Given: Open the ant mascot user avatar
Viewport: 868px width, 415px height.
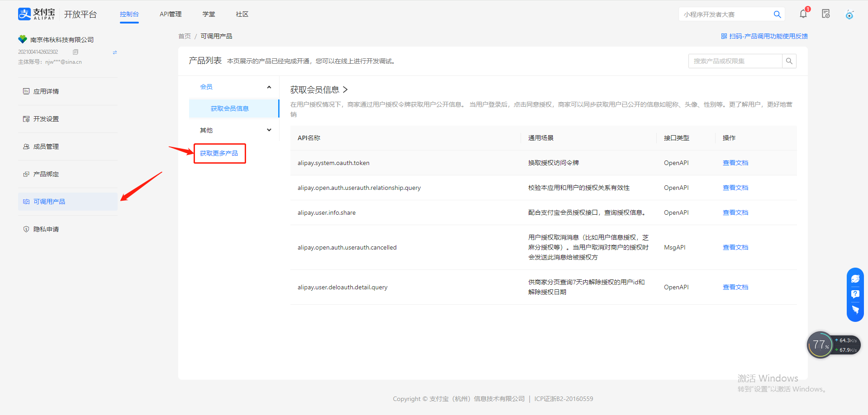Looking at the screenshot, I should [x=849, y=14].
